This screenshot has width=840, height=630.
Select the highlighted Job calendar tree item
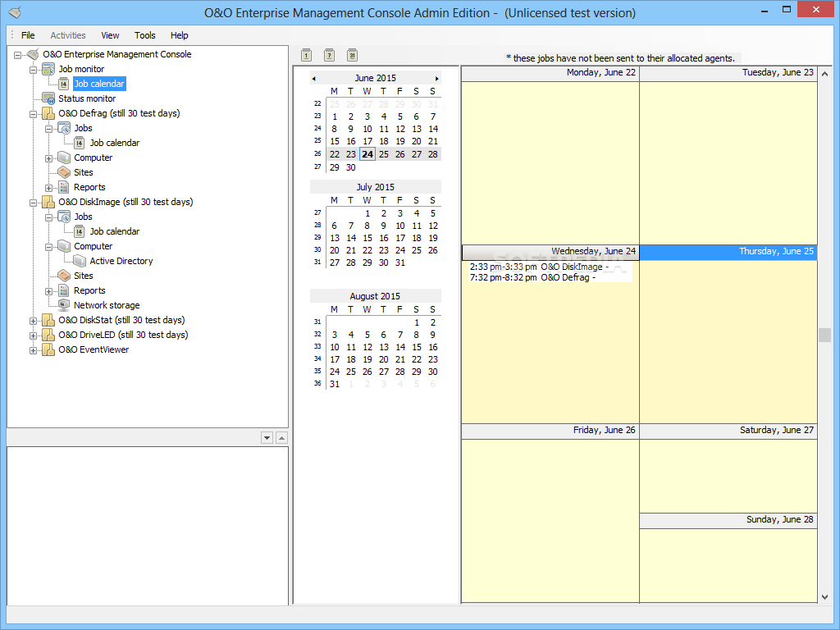(99, 84)
